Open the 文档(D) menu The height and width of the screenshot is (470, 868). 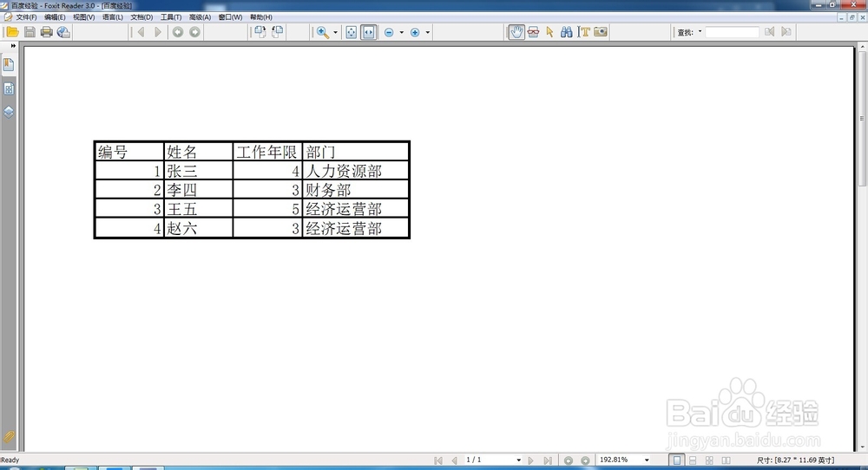pyautogui.click(x=141, y=17)
